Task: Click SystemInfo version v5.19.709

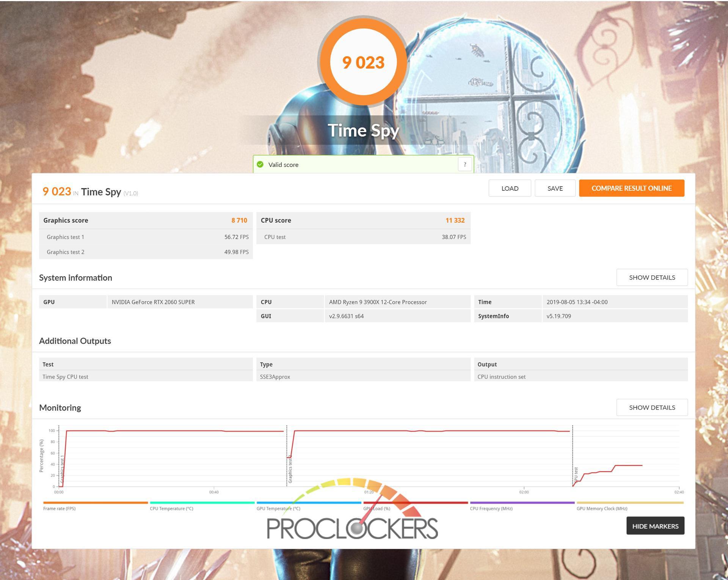Action: click(x=559, y=316)
